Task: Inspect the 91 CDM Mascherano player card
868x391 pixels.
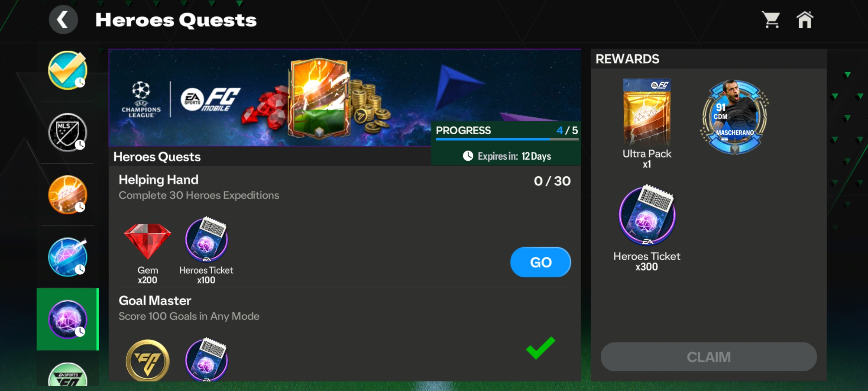Action: (734, 117)
